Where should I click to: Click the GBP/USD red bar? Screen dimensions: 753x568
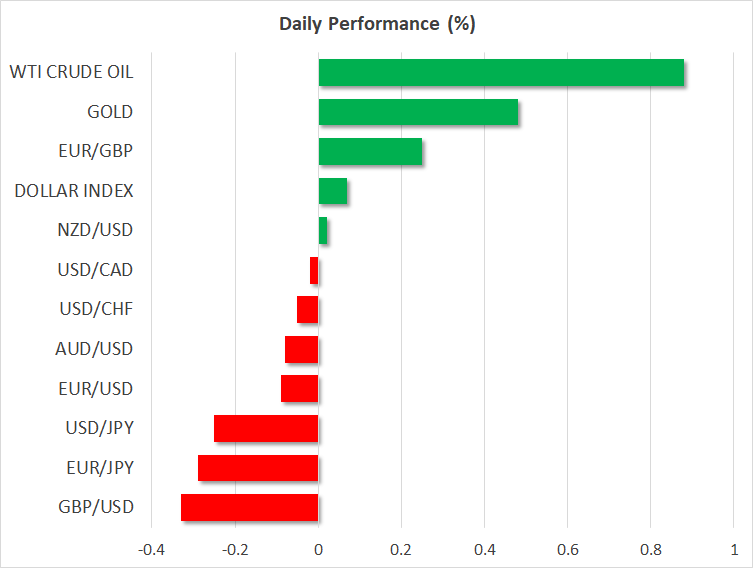click(250, 508)
